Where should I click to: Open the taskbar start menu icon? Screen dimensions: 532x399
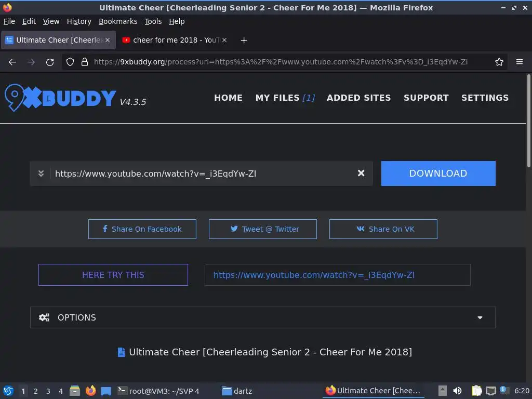(8, 391)
